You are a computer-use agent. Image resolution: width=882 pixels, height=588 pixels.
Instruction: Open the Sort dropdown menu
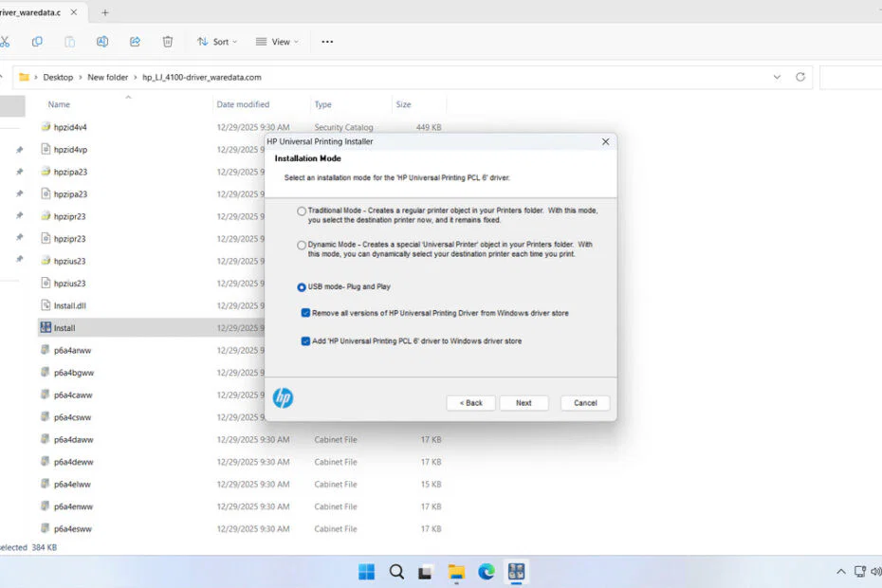(x=216, y=42)
